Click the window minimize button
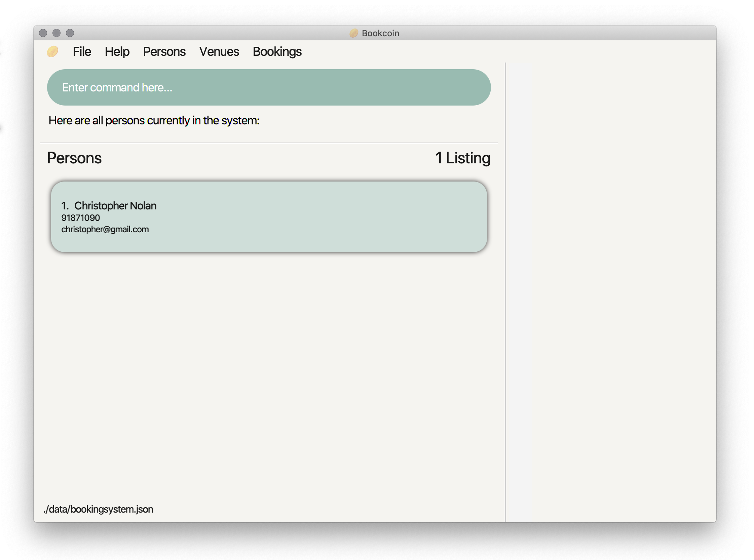754x560 pixels. [56, 33]
